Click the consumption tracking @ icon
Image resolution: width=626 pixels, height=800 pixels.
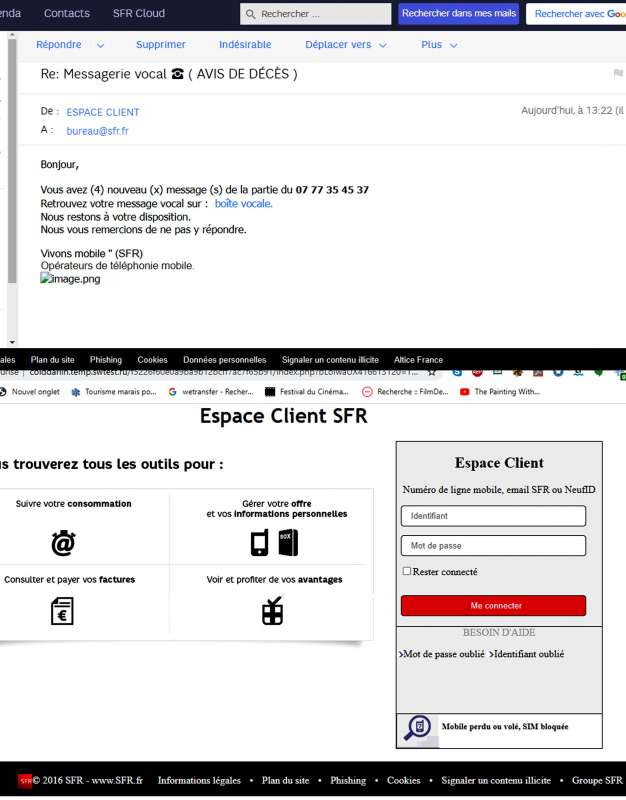pyautogui.click(x=64, y=543)
